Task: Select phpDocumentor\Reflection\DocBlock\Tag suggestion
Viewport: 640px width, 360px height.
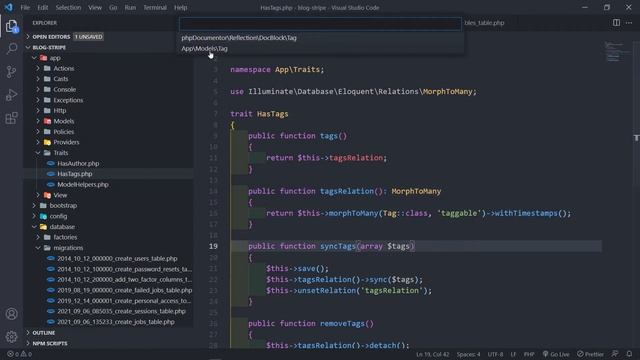Action: click(x=321, y=38)
